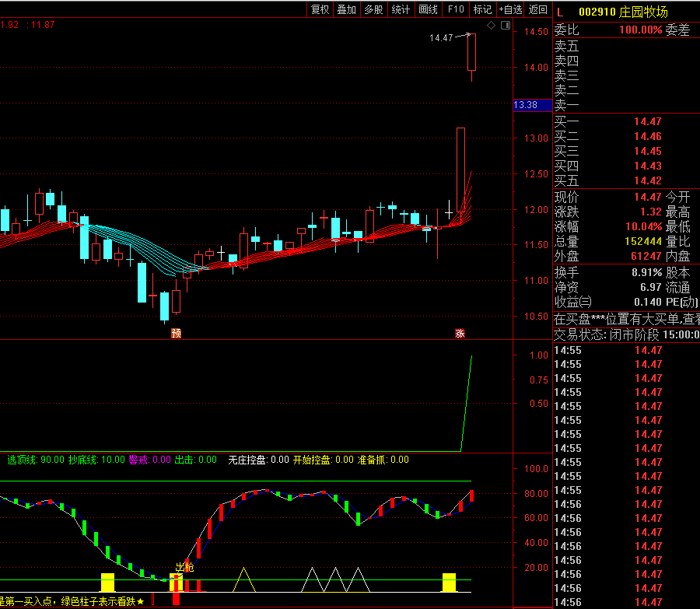Click the 外盘 value 61247
This screenshot has height=609, width=700.
pos(646,256)
